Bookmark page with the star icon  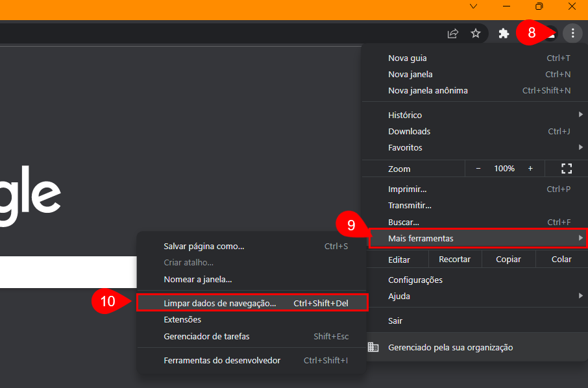click(476, 33)
